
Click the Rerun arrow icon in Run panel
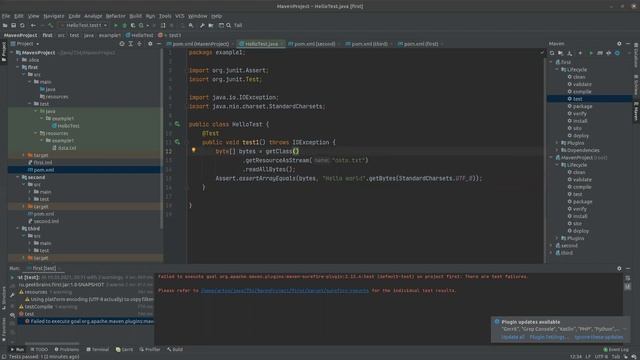(12, 278)
